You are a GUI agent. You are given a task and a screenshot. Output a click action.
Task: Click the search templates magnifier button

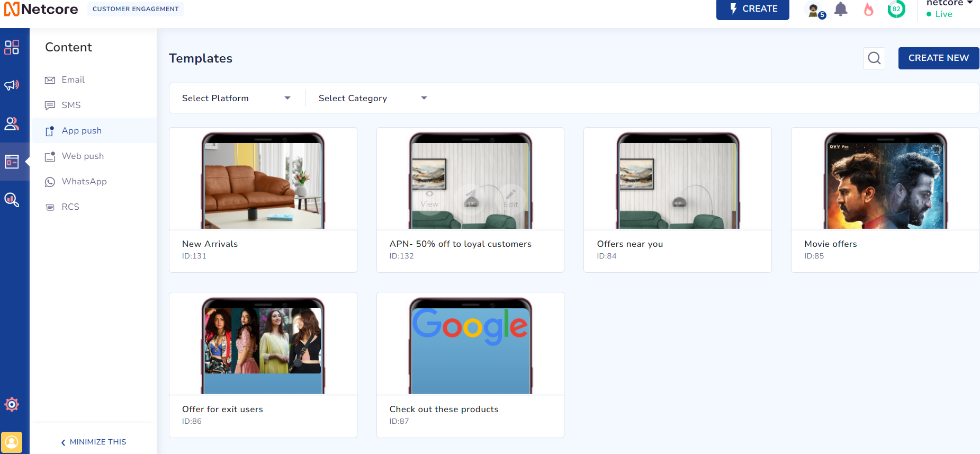874,58
